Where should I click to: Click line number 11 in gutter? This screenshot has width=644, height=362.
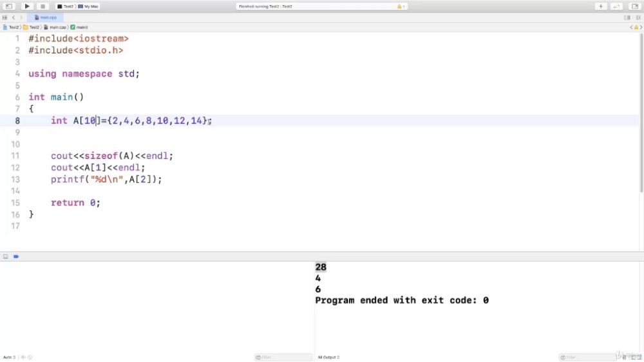[15, 156]
